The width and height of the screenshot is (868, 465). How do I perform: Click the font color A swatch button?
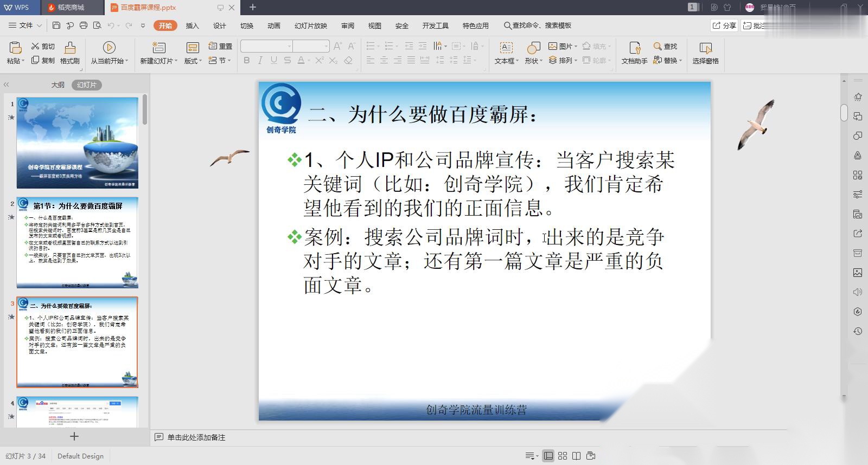(x=301, y=60)
